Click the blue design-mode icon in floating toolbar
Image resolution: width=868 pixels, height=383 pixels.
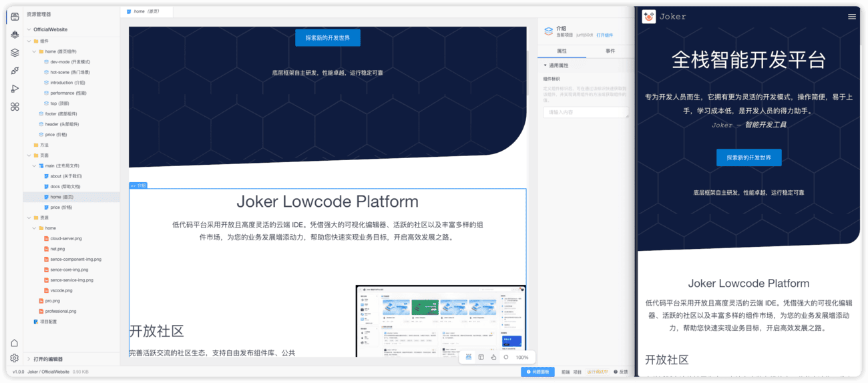469,358
